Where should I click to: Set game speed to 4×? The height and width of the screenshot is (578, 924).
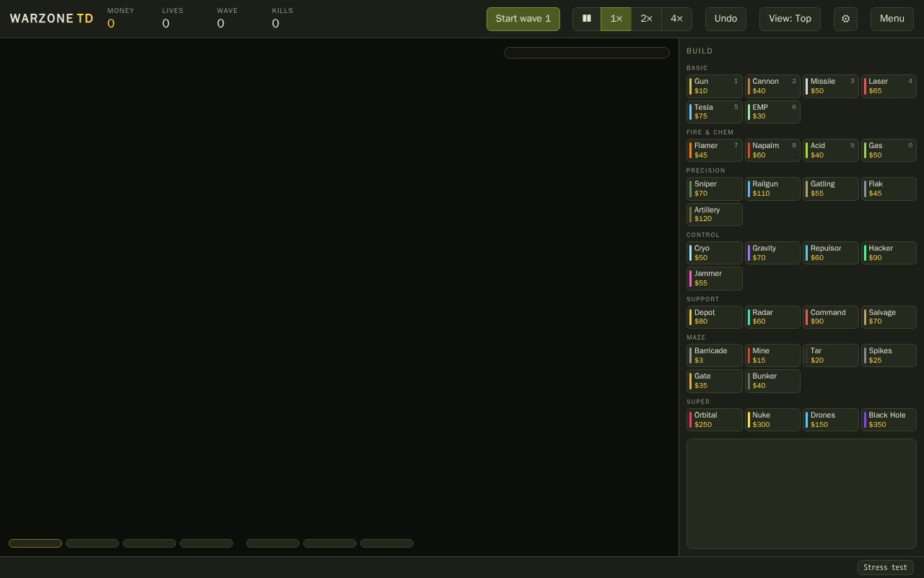click(x=677, y=19)
